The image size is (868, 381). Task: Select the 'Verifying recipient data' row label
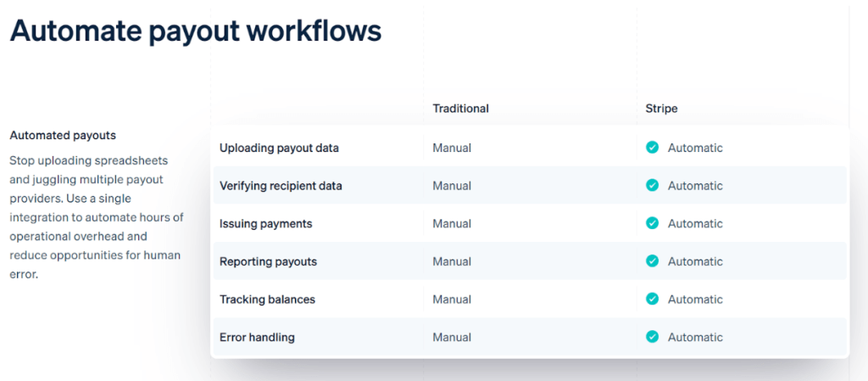pyautogui.click(x=281, y=186)
